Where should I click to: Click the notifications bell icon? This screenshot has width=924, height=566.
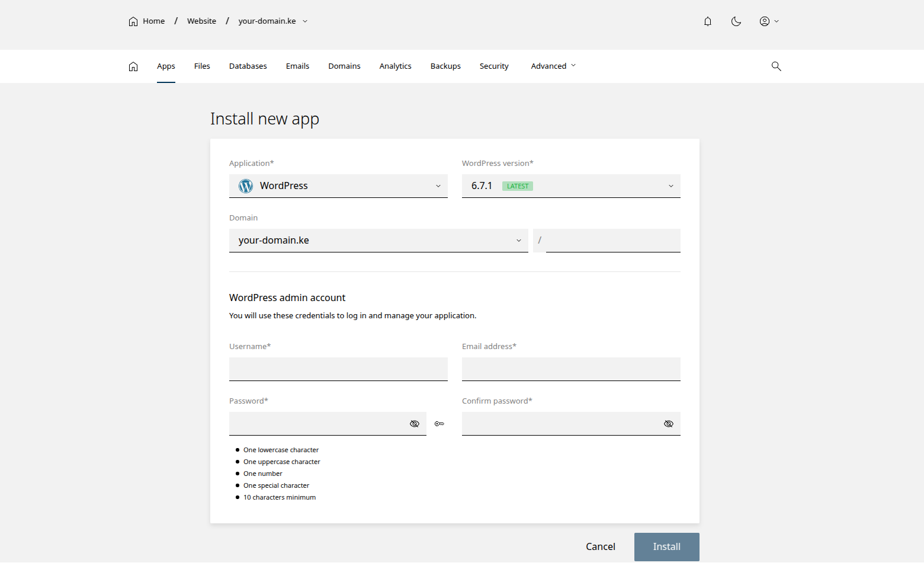(707, 21)
